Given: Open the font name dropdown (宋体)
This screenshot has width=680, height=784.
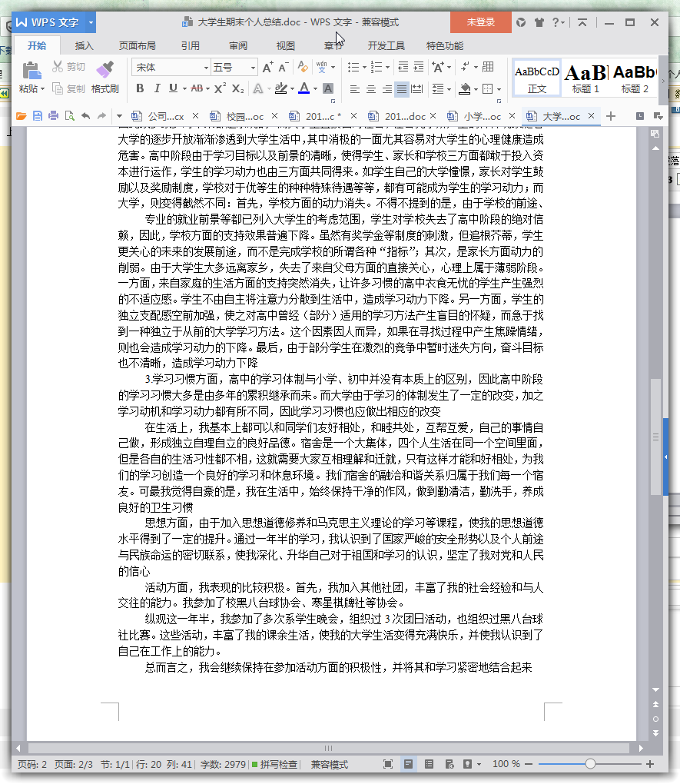Looking at the screenshot, I should pos(206,68).
